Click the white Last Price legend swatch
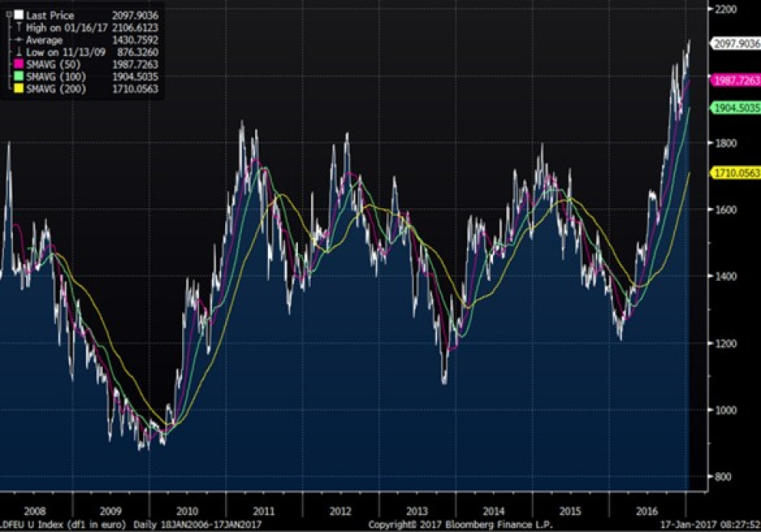Viewport: 761px width, 532px height. point(18,15)
